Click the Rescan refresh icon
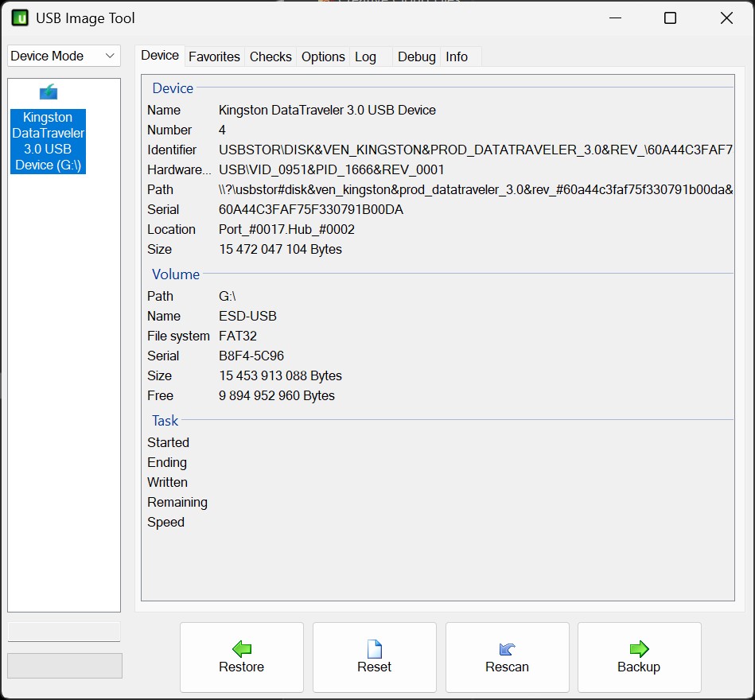 tap(507, 648)
